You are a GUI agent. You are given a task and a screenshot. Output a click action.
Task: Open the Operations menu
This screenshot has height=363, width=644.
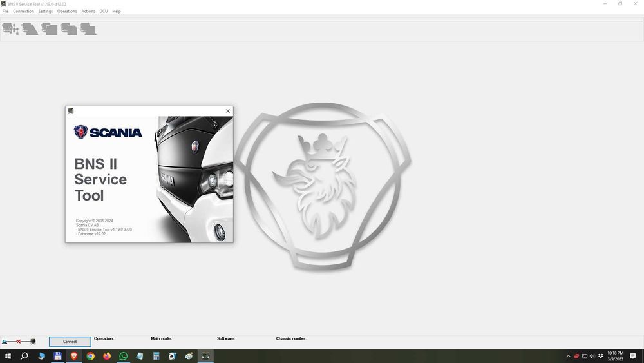tap(67, 11)
